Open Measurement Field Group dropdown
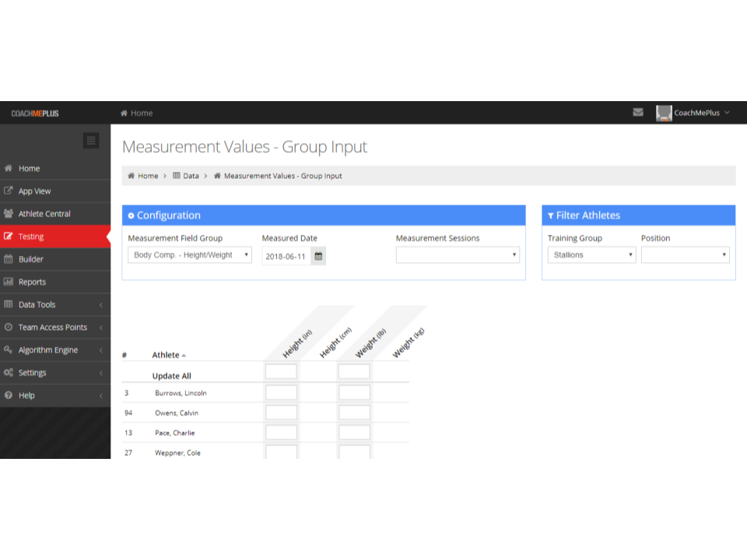747x560 pixels. coord(190,255)
